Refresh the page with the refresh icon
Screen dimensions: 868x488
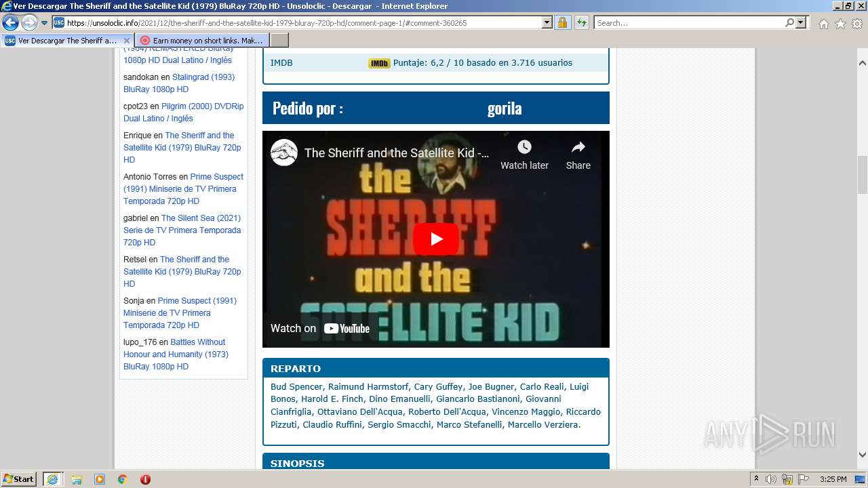point(582,23)
